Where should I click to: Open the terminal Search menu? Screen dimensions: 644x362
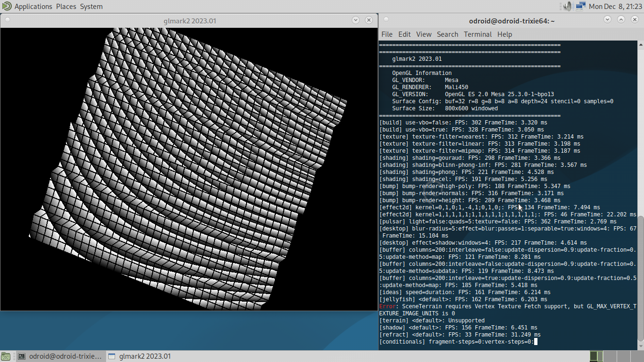pyautogui.click(x=447, y=34)
